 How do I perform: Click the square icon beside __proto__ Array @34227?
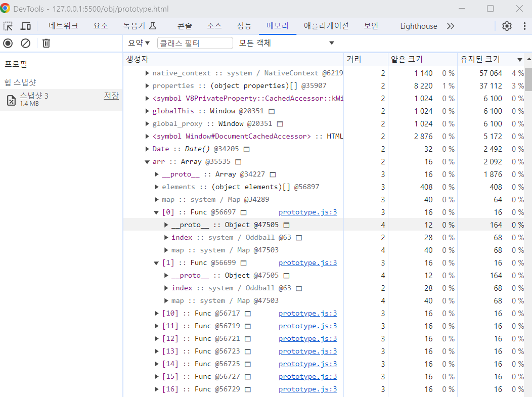[273, 174]
